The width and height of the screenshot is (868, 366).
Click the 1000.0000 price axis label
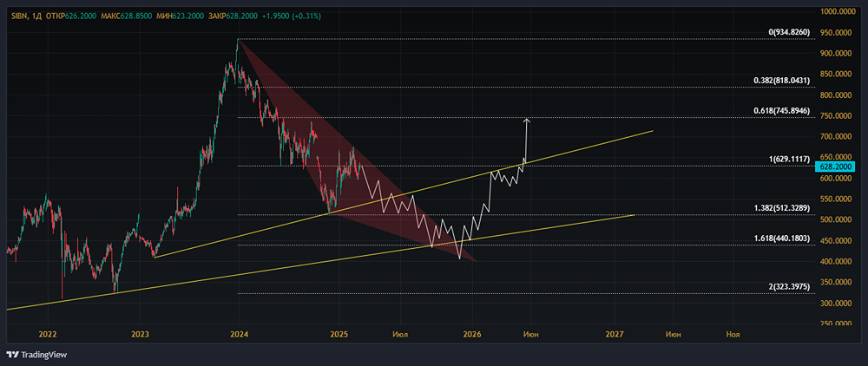coord(837,11)
